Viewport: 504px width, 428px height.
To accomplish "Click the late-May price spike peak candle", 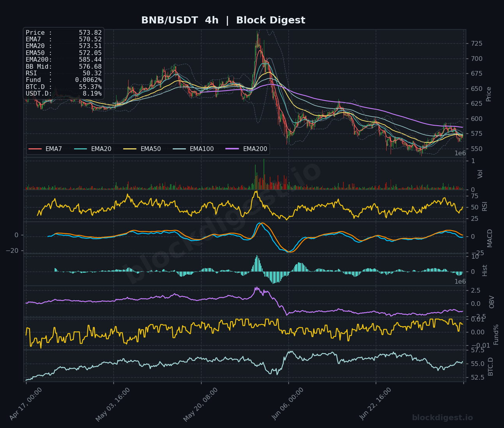I will [x=258, y=41].
